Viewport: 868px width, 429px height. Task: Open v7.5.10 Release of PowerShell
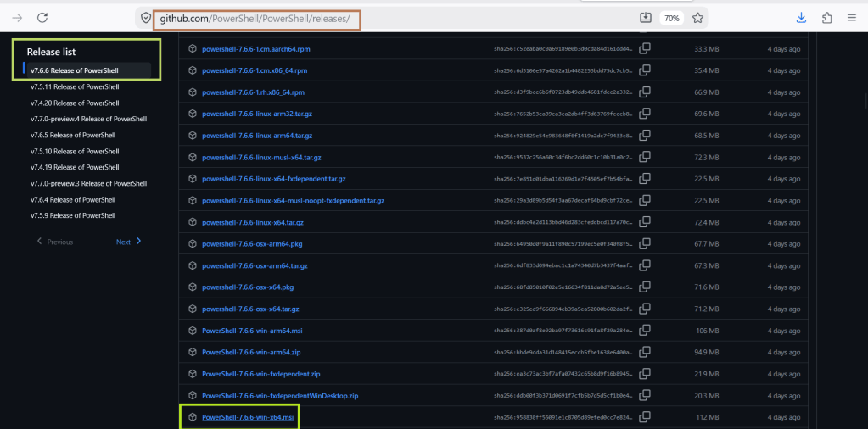click(x=75, y=151)
